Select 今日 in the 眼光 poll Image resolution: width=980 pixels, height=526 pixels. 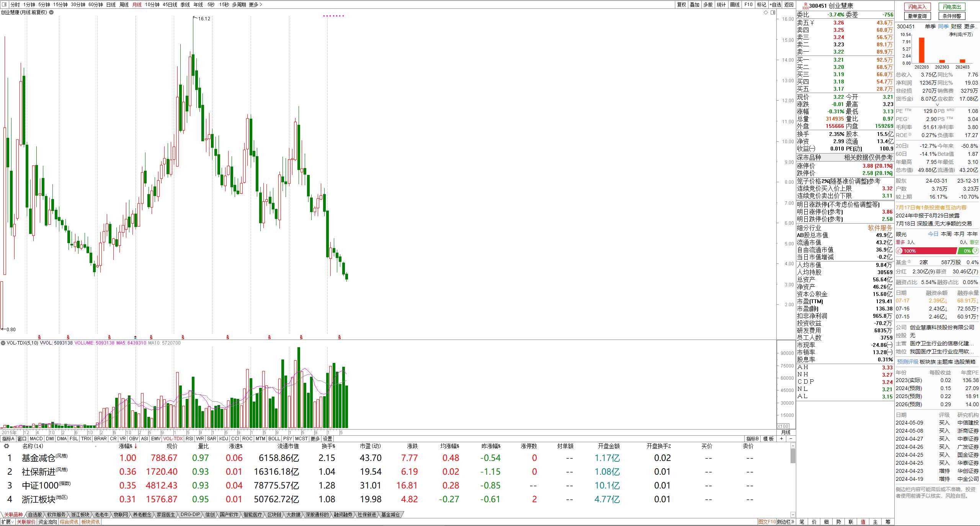click(933, 234)
